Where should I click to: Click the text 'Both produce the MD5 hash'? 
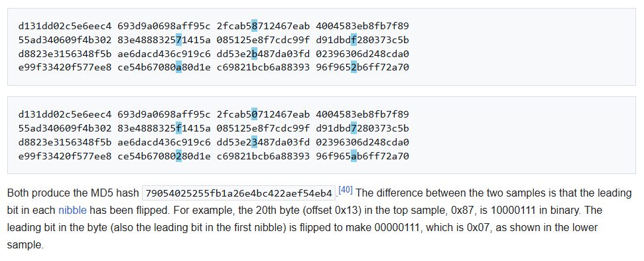point(73,193)
